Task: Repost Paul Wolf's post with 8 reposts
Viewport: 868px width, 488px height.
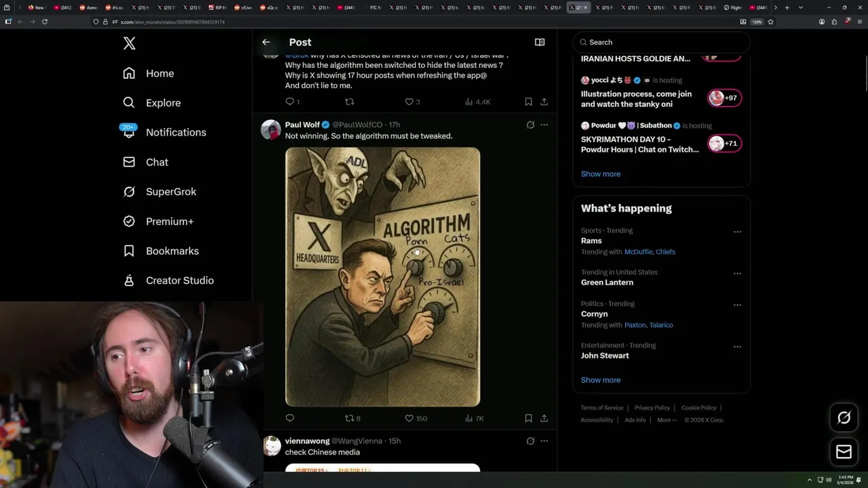Action: click(353, 418)
